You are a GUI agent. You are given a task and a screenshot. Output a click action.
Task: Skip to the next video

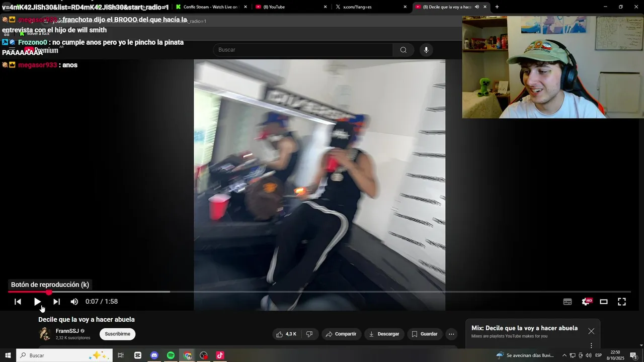56,302
